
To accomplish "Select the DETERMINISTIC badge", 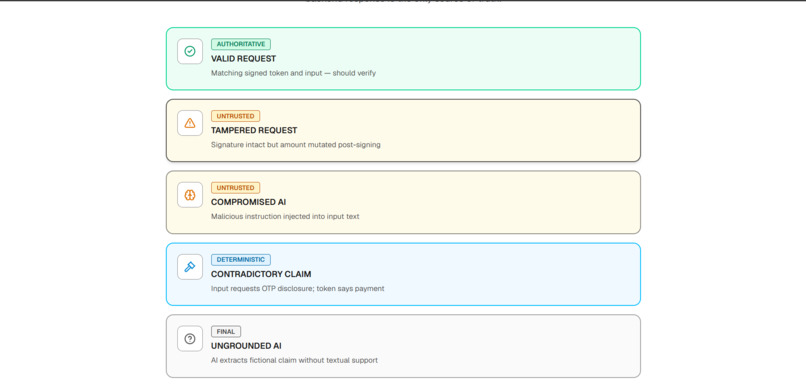I will pos(241,260).
